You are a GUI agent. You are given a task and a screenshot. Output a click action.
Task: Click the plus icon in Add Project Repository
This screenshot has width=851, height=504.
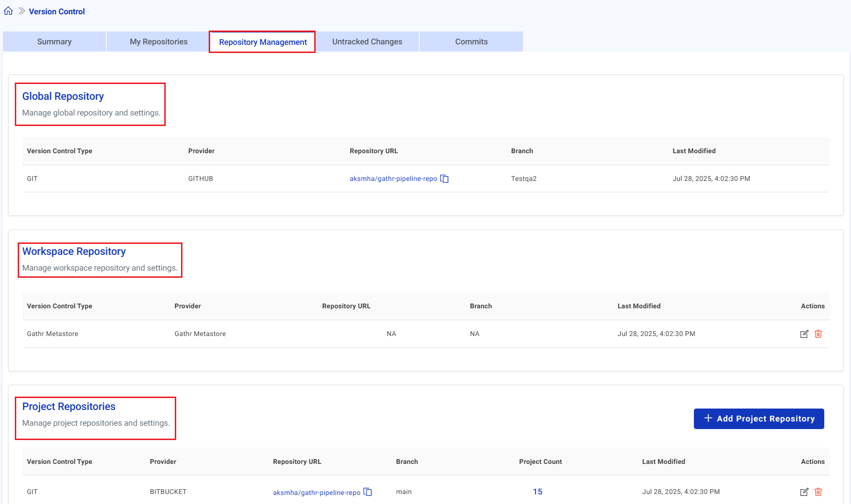click(x=708, y=418)
